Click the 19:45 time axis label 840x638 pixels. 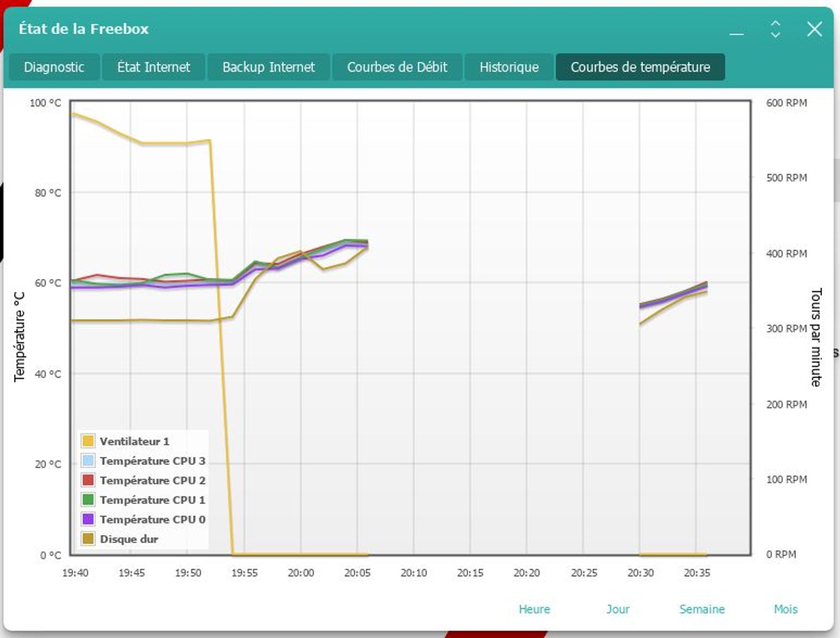(131, 573)
